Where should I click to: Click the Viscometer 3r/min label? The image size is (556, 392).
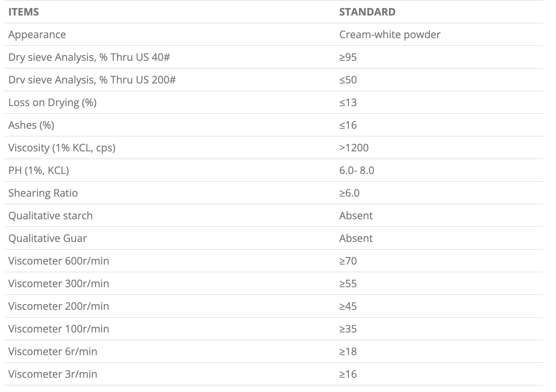pyautogui.click(x=53, y=374)
